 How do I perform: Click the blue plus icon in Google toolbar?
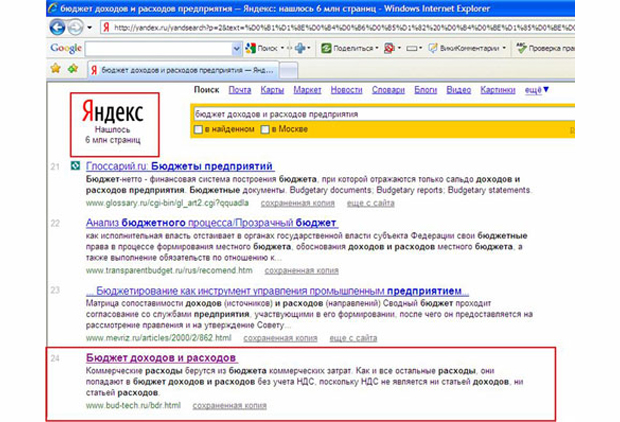coord(301,48)
